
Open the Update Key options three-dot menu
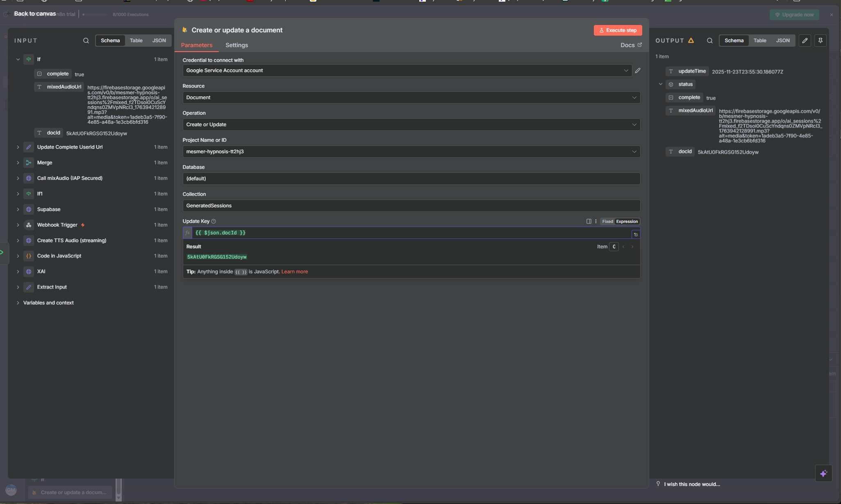596,221
